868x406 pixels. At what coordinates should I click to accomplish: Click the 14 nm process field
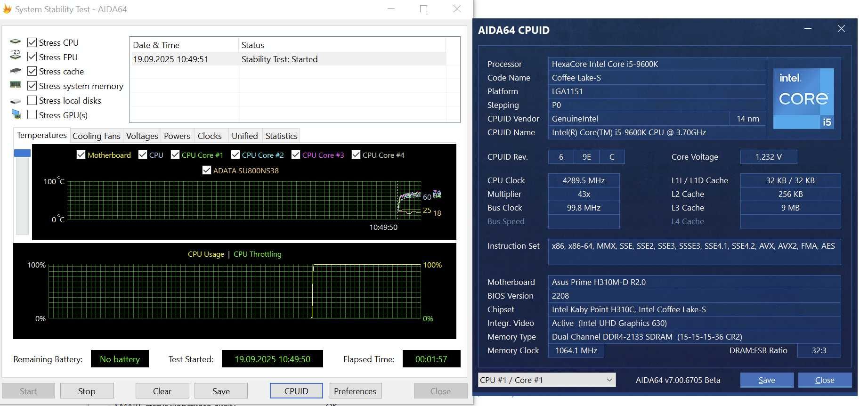coord(748,119)
